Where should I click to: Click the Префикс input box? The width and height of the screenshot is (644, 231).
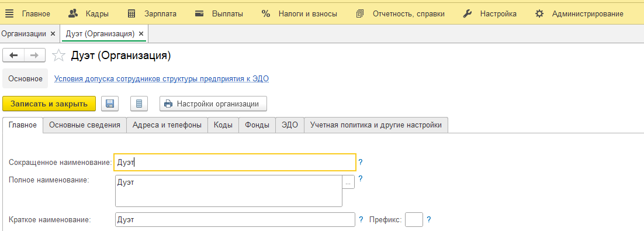tap(414, 219)
